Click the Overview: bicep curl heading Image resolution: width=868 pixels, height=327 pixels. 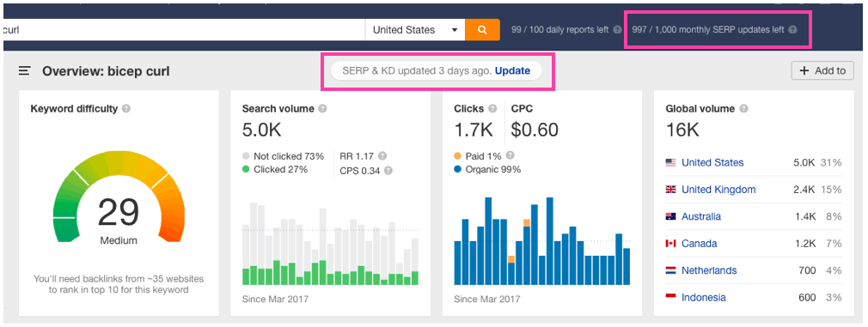106,71
